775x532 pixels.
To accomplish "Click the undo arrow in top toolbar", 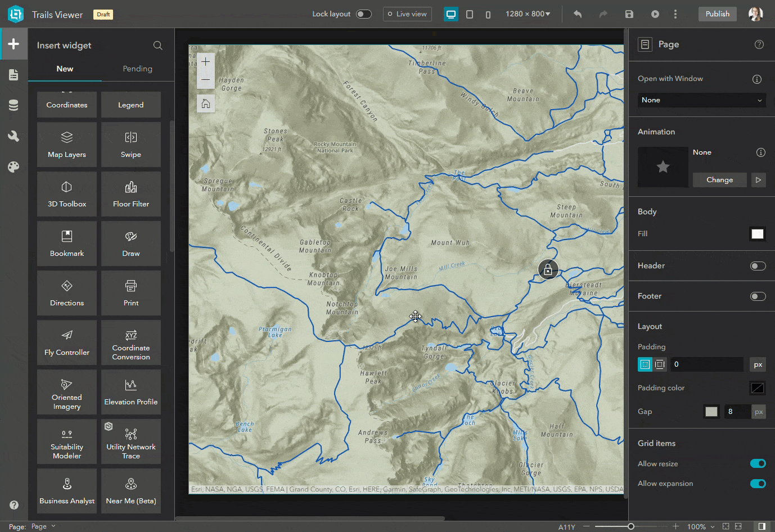I will [577, 13].
